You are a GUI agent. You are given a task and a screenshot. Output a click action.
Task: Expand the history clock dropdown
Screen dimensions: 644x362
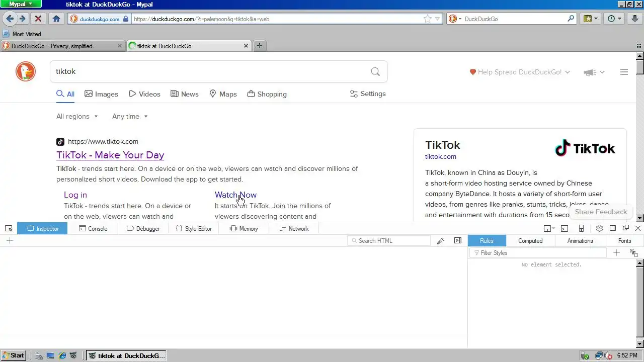click(x=619, y=19)
